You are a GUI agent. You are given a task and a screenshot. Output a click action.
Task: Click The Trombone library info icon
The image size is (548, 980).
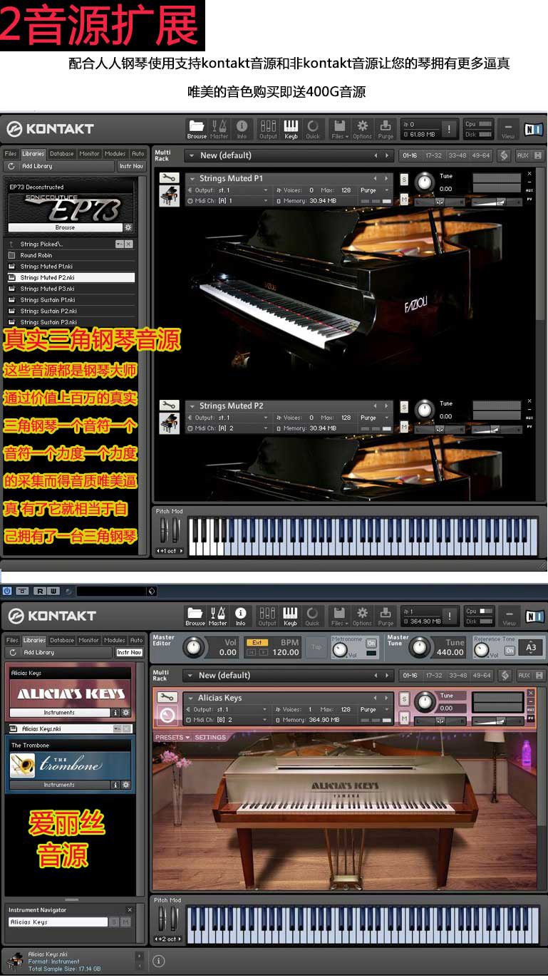click(115, 785)
